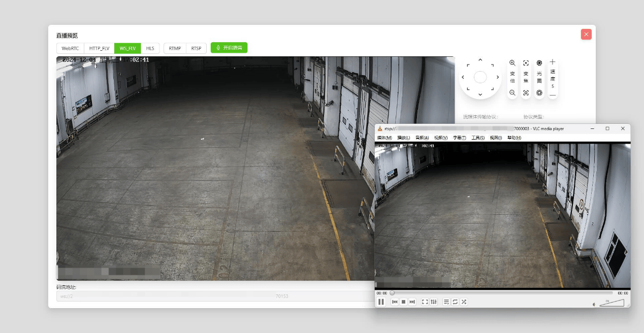This screenshot has height=333, width=644.
Task: Pan camera down with PTZ arrow
Action: (480, 94)
